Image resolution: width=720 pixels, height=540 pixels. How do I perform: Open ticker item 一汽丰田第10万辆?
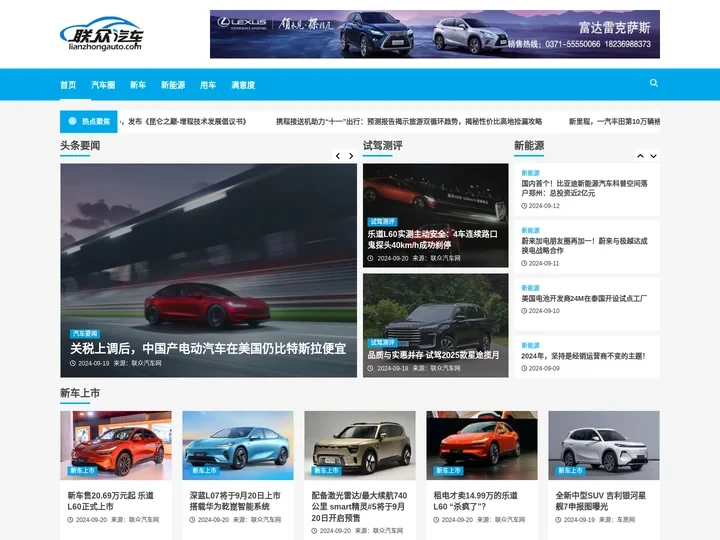pyautogui.click(x=614, y=122)
